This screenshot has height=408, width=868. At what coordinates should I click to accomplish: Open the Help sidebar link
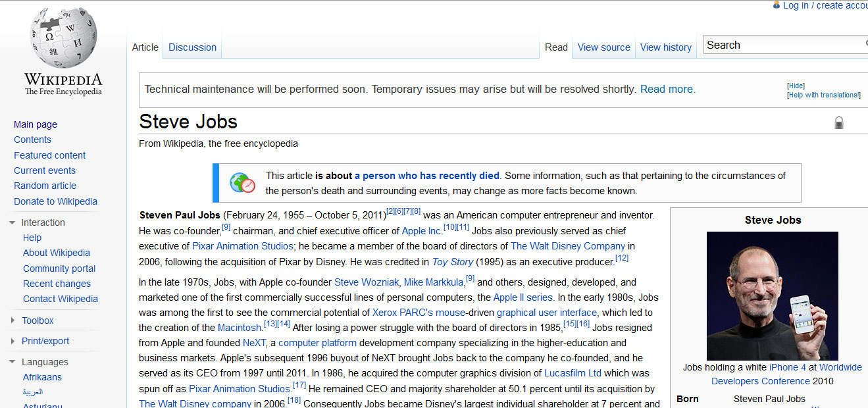click(x=32, y=238)
